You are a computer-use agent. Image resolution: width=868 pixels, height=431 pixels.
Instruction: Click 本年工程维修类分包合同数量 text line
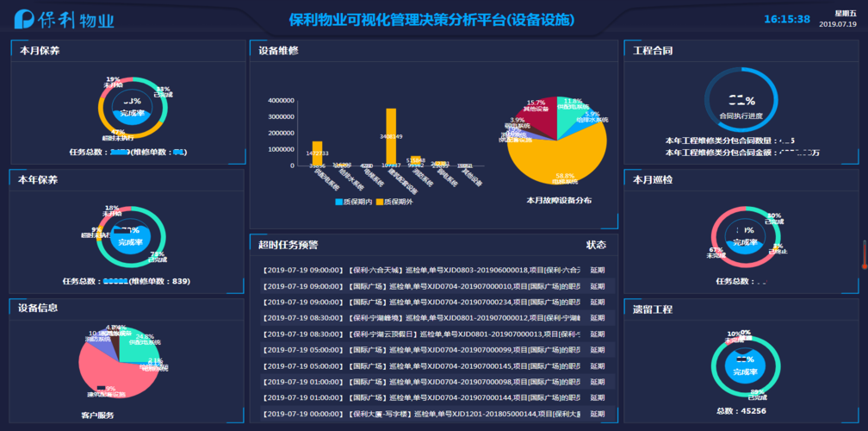[x=729, y=141]
